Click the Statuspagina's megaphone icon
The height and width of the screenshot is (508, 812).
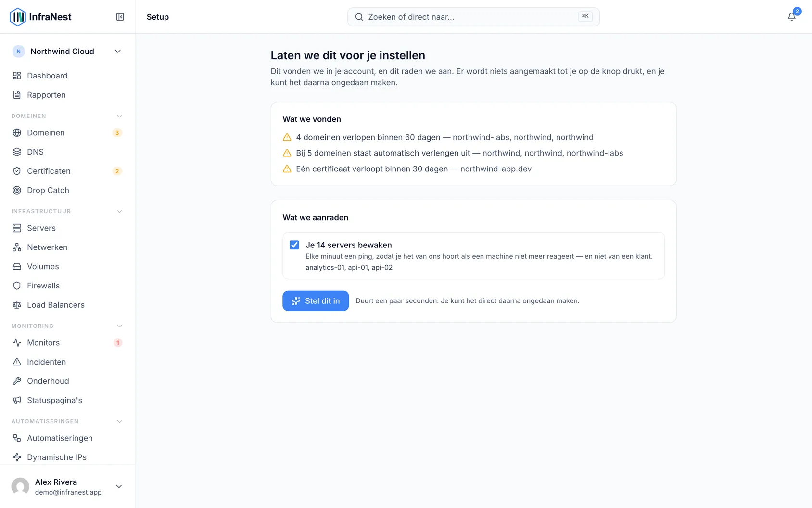click(17, 400)
